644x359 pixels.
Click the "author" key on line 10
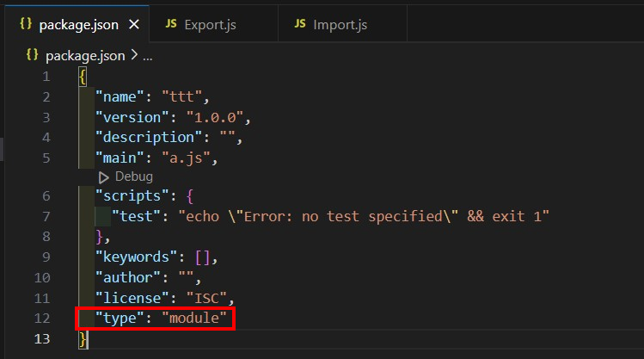click(x=128, y=277)
